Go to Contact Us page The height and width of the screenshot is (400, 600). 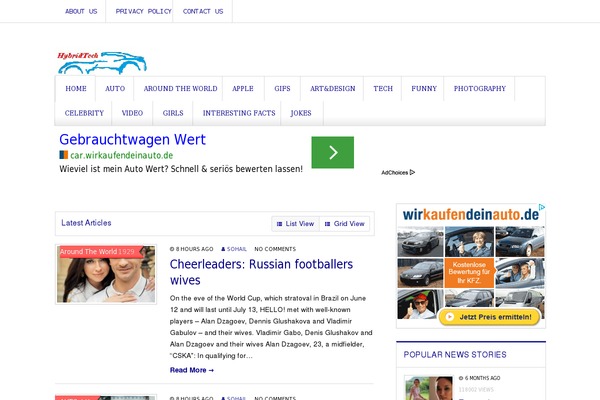point(203,11)
